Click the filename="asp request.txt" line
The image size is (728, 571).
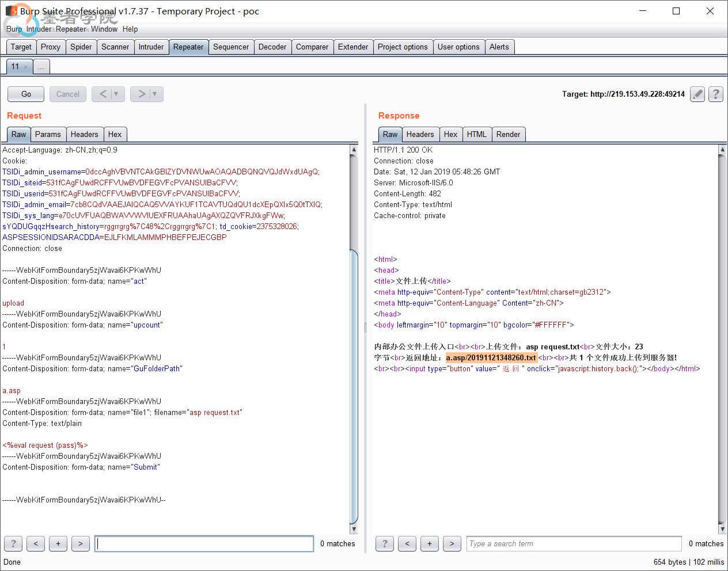122,412
